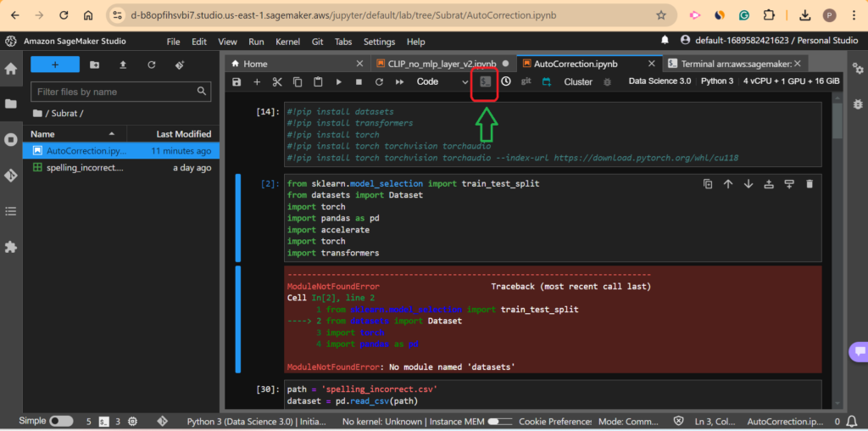Launch terminal from the notebook toolbar icon
Viewport: 868px width, 431px height.
(485, 81)
